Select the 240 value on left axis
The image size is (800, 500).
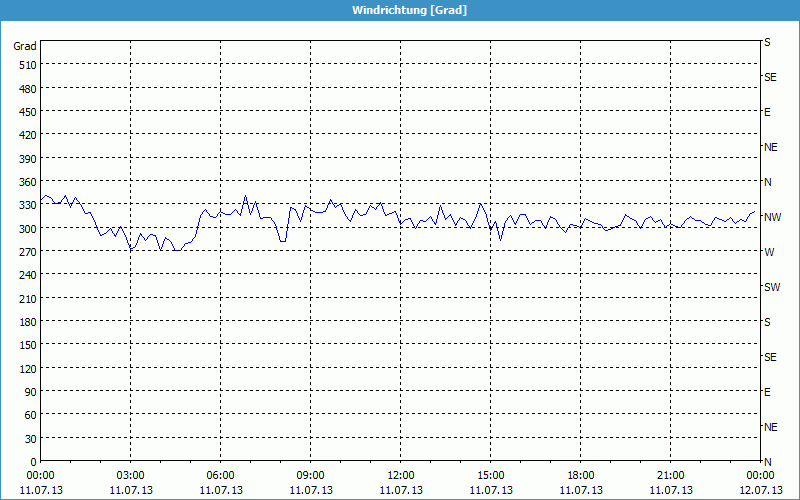(x=25, y=275)
